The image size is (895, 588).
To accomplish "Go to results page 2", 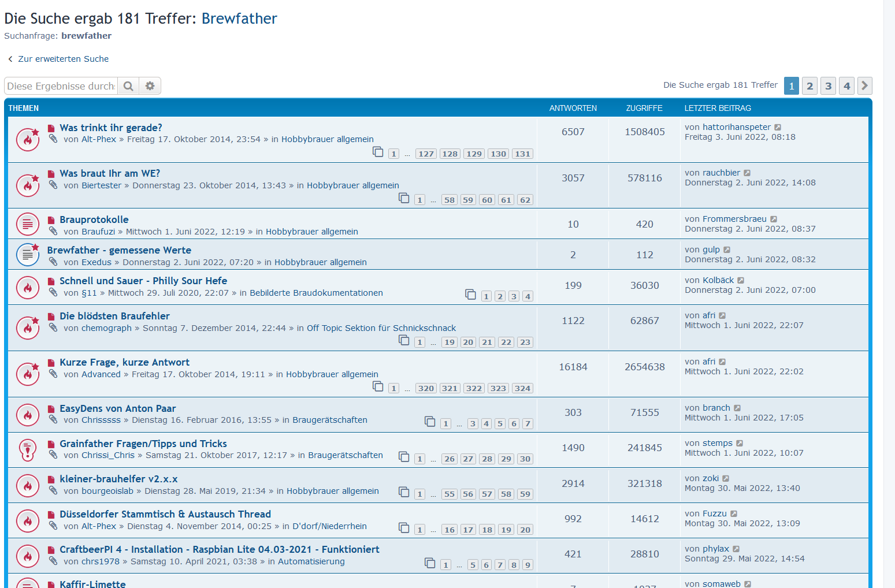I will pos(809,86).
